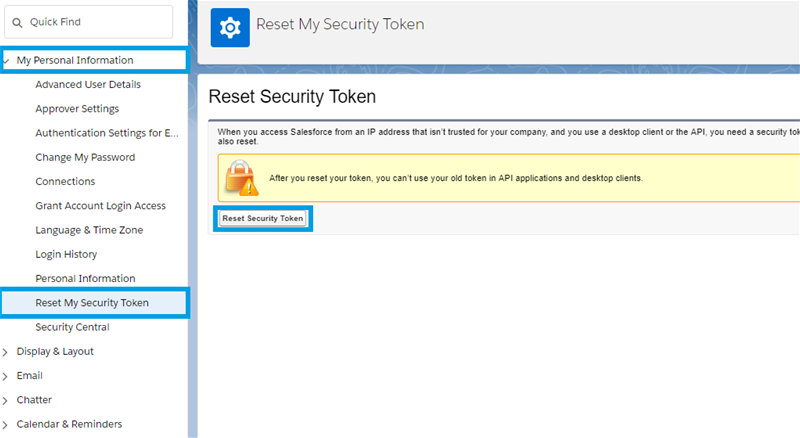Expand the Email section
The image size is (800, 438).
click(x=7, y=376)
